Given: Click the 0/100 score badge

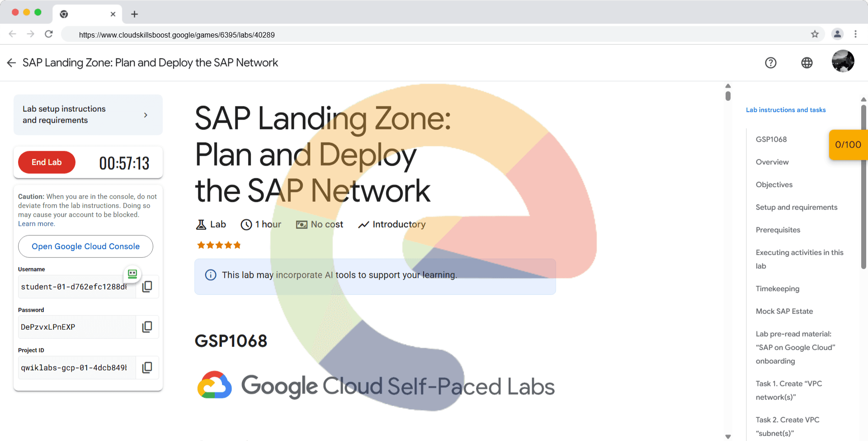Looking at the screenshot, I should tap(848, 145).
